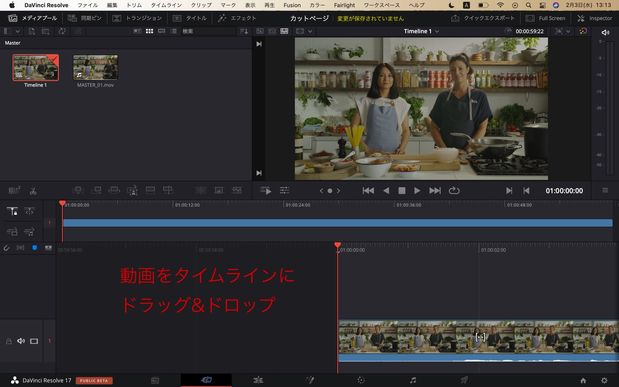The image size is (619, 387).
Task: Open the メディアプール panel
Action: pos(33,18)
